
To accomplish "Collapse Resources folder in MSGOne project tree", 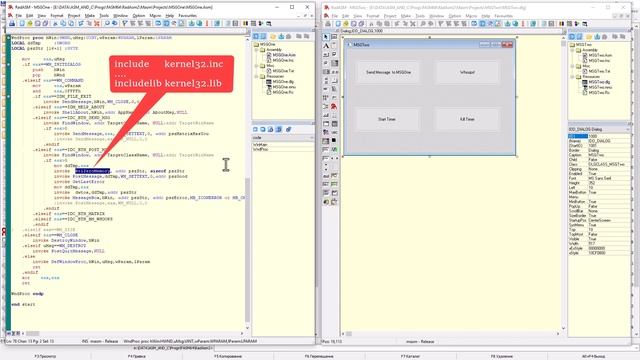I will pyautogui.click(x=257, y=76).
